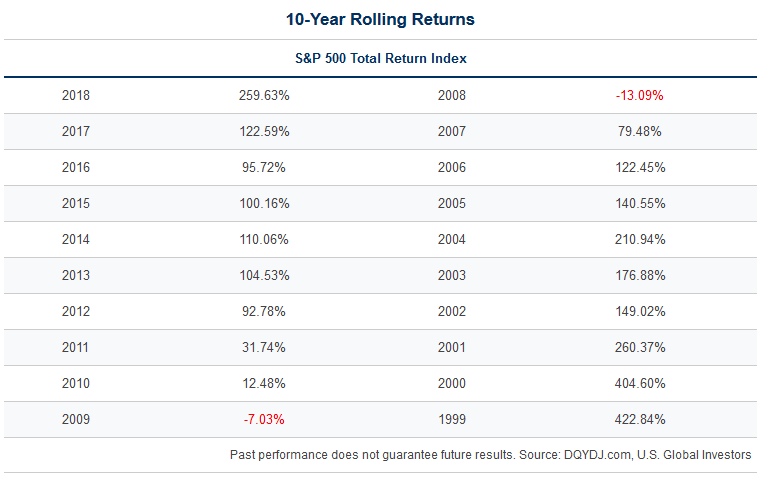Click the 2016 year label
Image resolution: width=774 pixels, height=482 pixels.
coord(76,168)
